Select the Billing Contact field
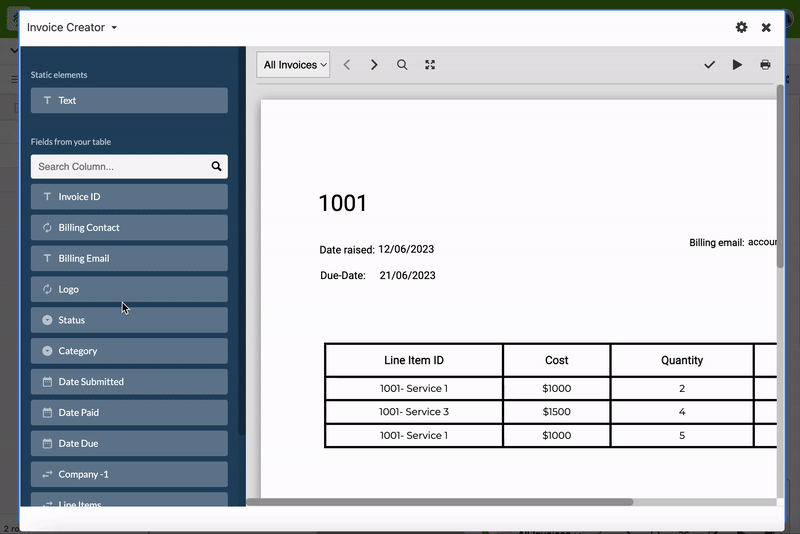The width and height of the screenshot is (800, 534). tap(129, 227)
